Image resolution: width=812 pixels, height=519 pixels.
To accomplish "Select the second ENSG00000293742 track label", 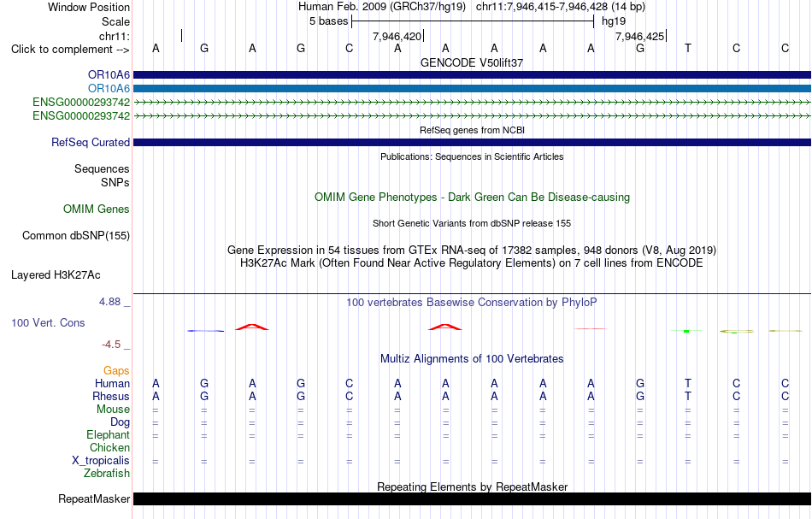I will click(x=81, y=115).
